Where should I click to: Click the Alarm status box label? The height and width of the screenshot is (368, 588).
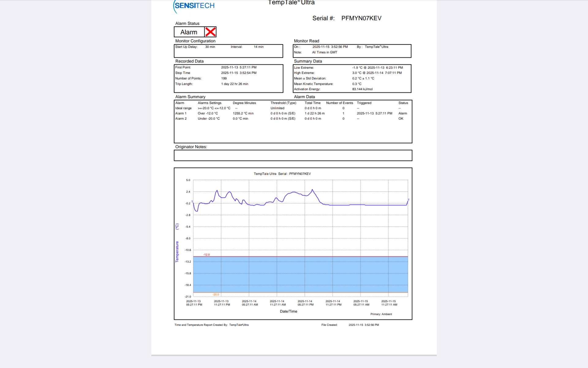tap(189, 32)
